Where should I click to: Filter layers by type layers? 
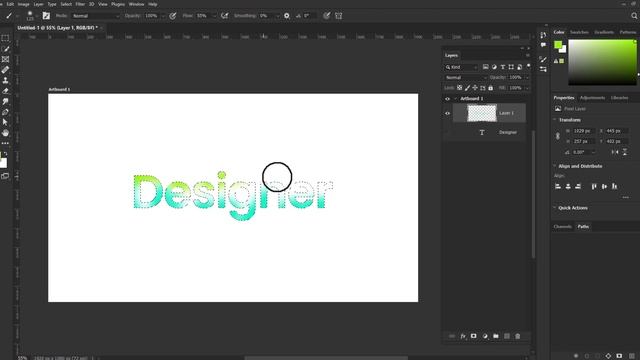click(x=502, y=67)
